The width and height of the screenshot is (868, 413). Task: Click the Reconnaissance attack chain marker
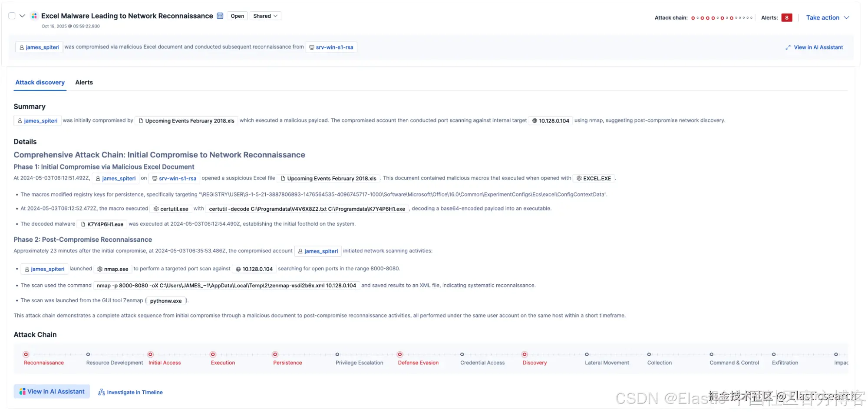(26, 354)
